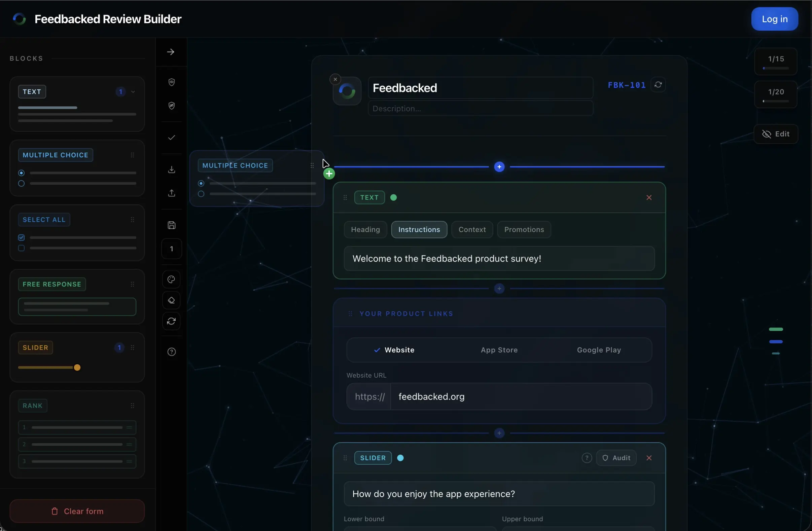Click the Website URL field feedbacked.org
Screen dimensions: 812x531
521,396
